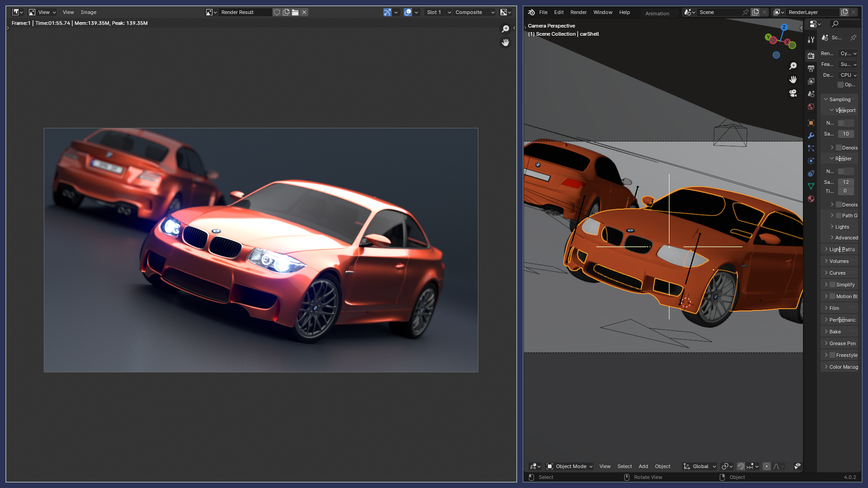Unlink the Render Result image with X
Screen dimensions: 868x488
(x=305, y=12)
